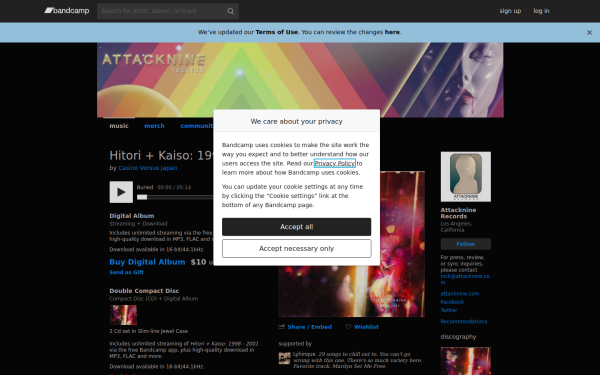The height and width of the screenshot is (375, 600).
Task: Open the Twitter link
Action: coord(448,310)
